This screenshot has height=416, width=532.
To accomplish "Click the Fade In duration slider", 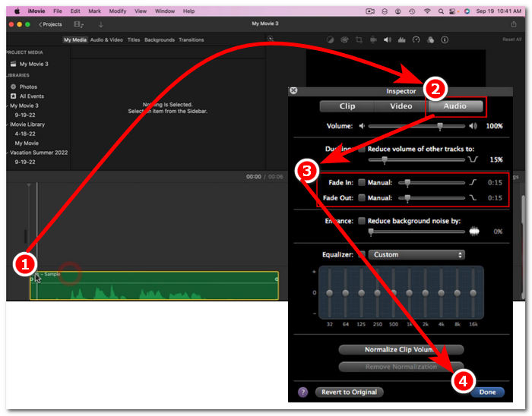I will click(432, 183).
